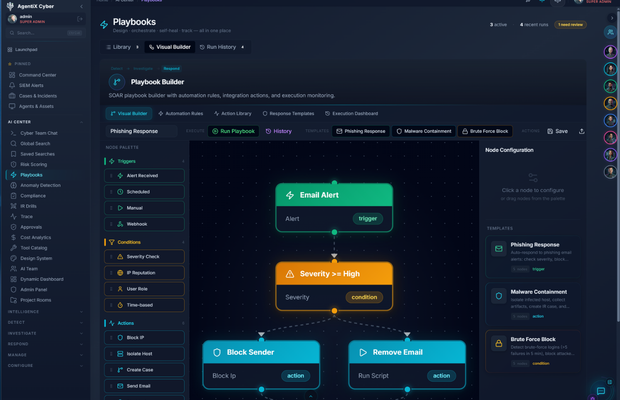Screen dimensions: 620x400
Task: Select the Severity >= High condition node
Action: [334, 286]
